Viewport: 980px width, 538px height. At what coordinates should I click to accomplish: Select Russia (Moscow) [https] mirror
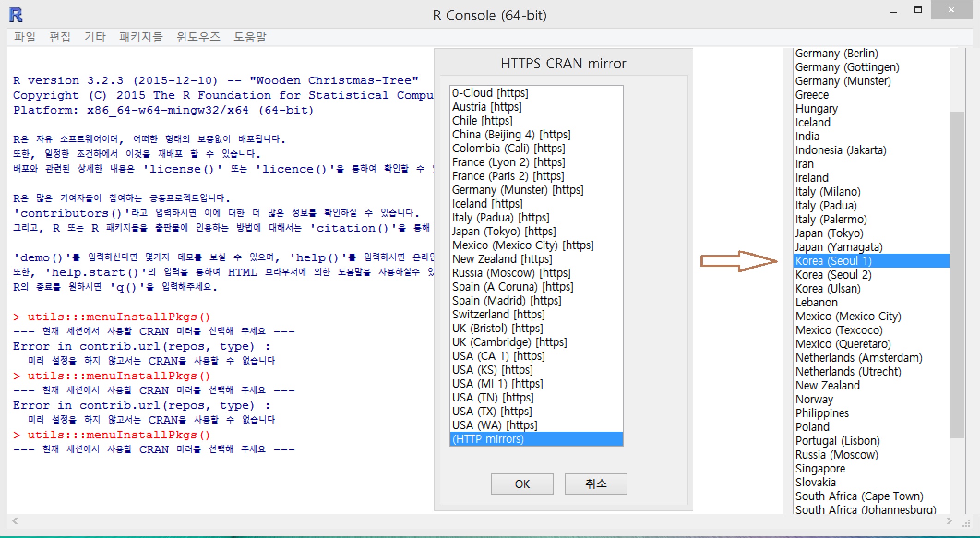537,273
